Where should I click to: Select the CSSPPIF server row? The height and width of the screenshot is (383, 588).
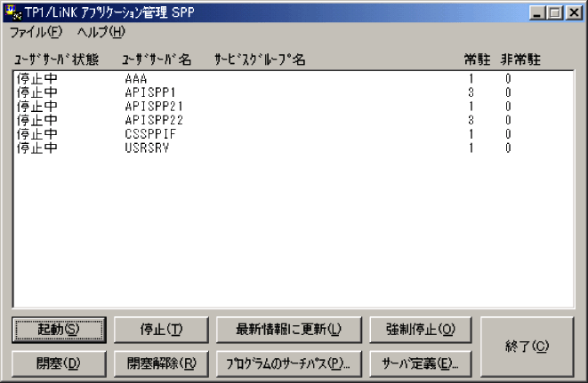[x=294, y=134]
